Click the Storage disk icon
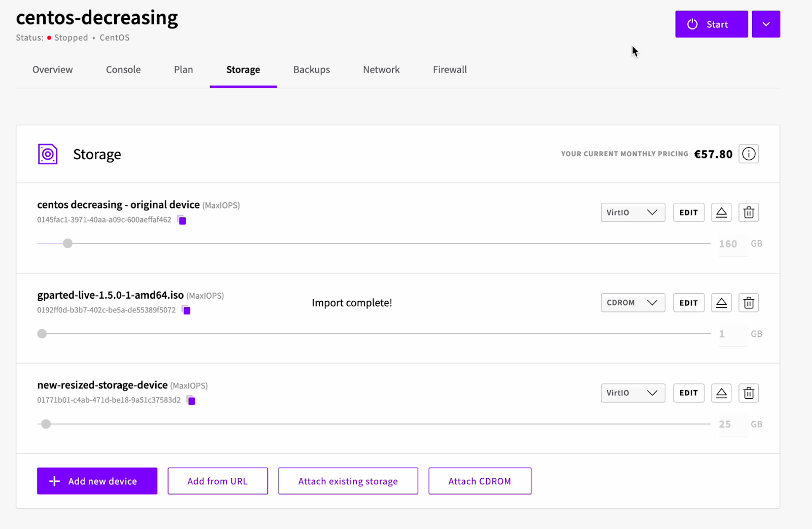Screen dimensions: 812x529 (x=48, y=154)
